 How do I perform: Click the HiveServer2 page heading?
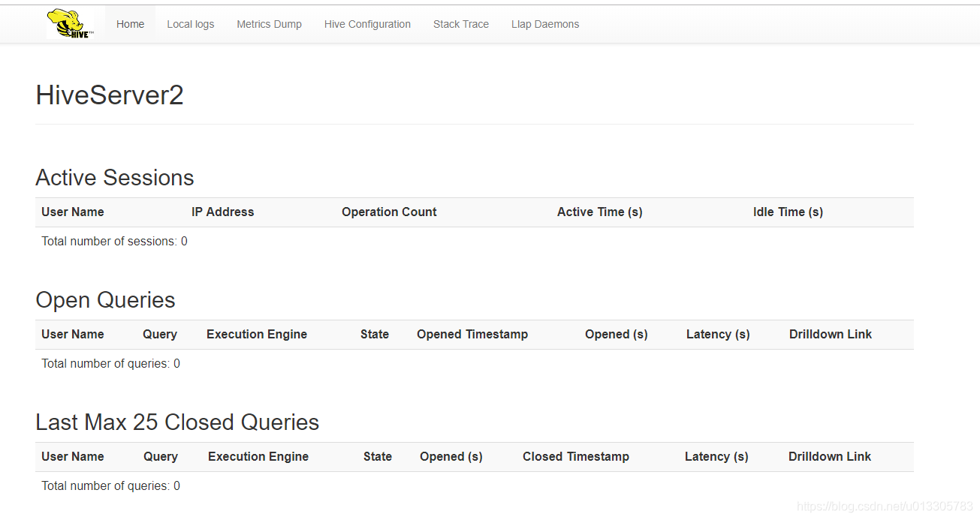coord(110,95)
